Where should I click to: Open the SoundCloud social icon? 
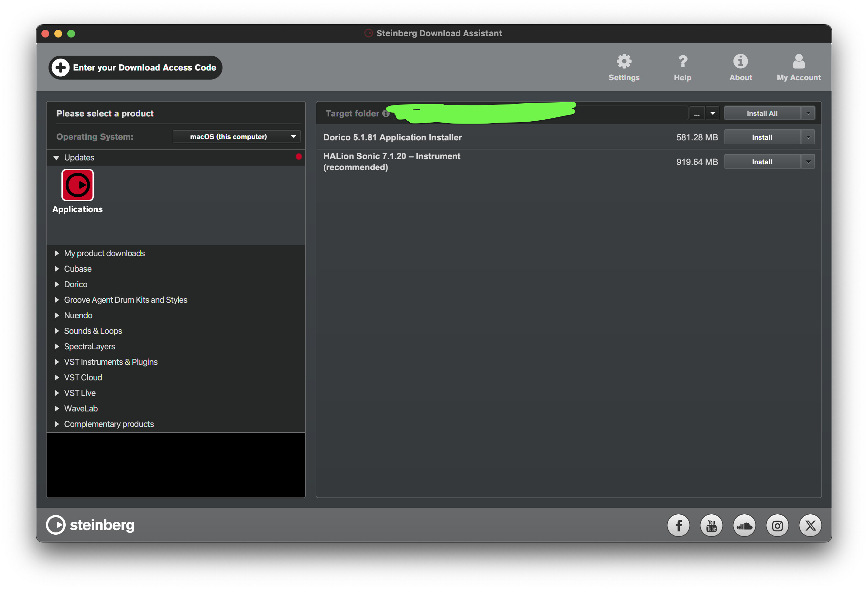point(744,525)
